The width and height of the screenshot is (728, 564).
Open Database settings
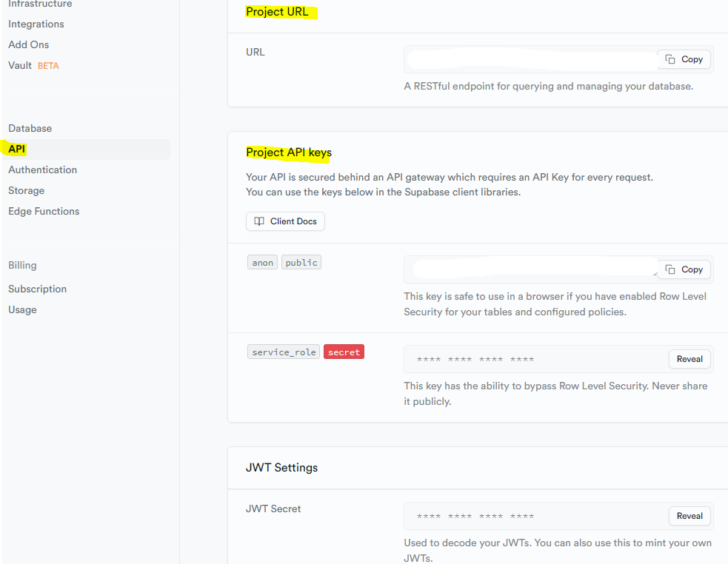[x=30, y=128]
